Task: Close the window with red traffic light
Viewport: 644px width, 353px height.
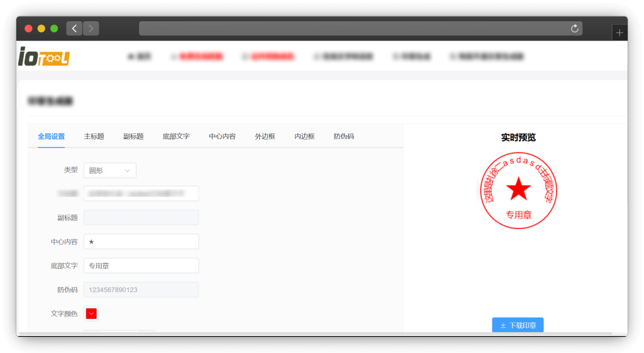Action: [28, 28]
